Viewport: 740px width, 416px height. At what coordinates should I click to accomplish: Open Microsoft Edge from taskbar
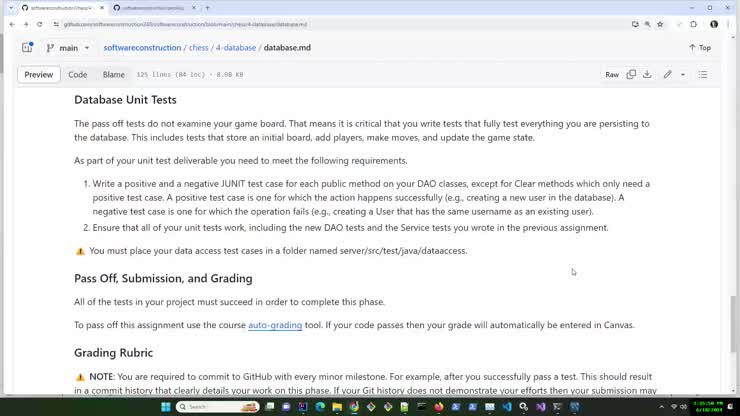(320, 407)
